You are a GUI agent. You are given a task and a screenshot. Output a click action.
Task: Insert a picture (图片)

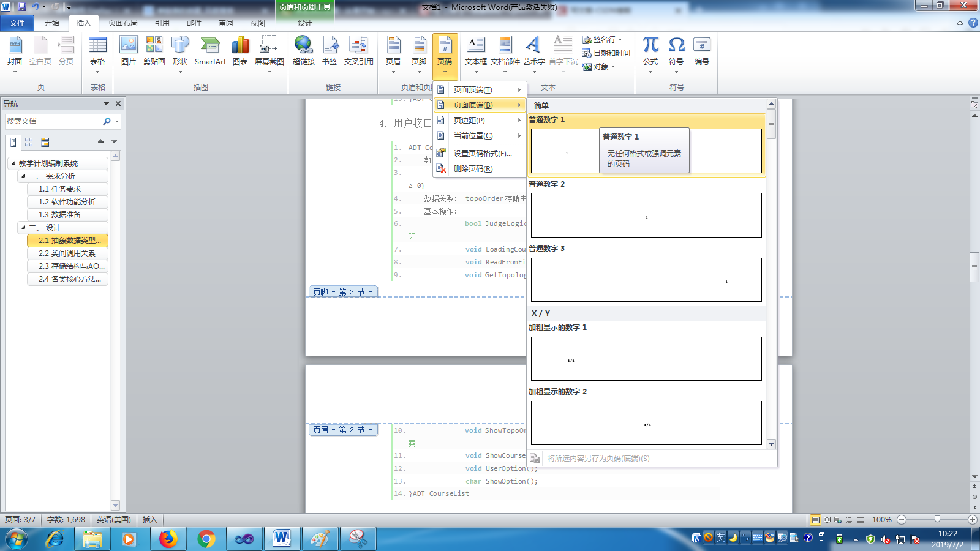(129, 51)
